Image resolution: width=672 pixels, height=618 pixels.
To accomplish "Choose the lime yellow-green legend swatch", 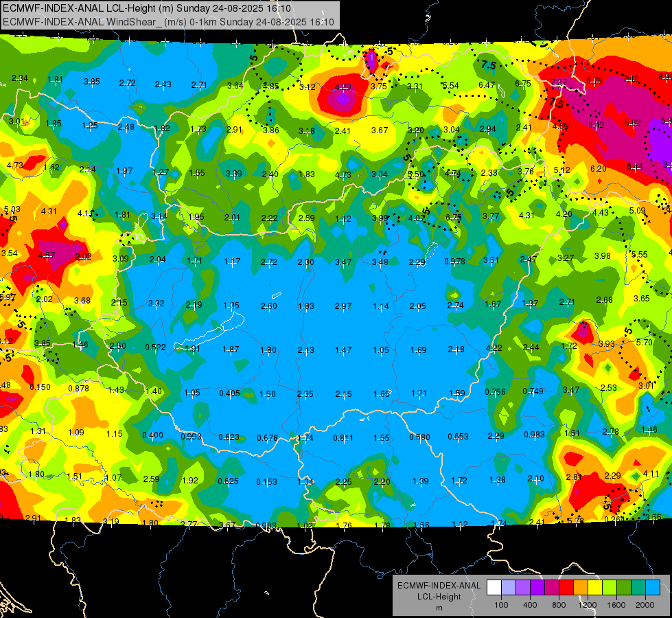I will tap(610, 587).
